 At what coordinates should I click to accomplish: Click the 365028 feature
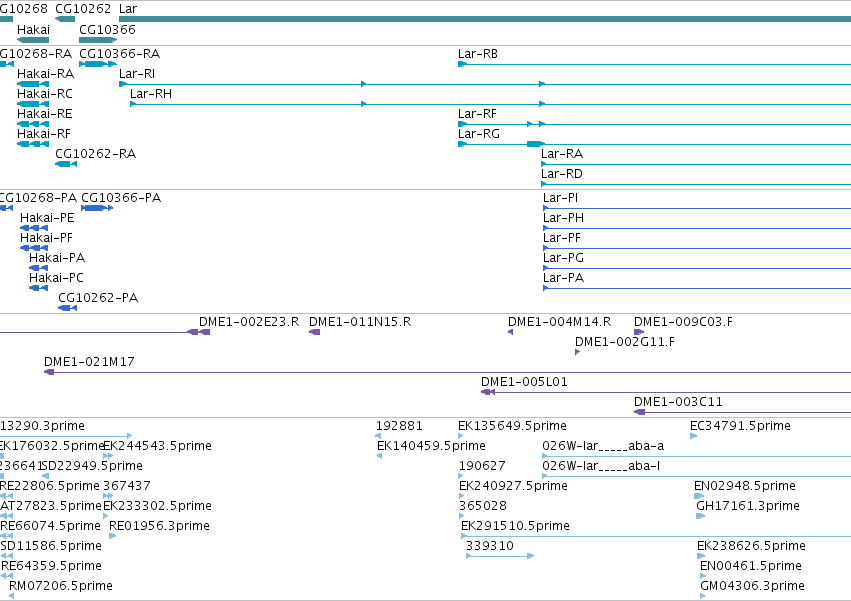482,506
